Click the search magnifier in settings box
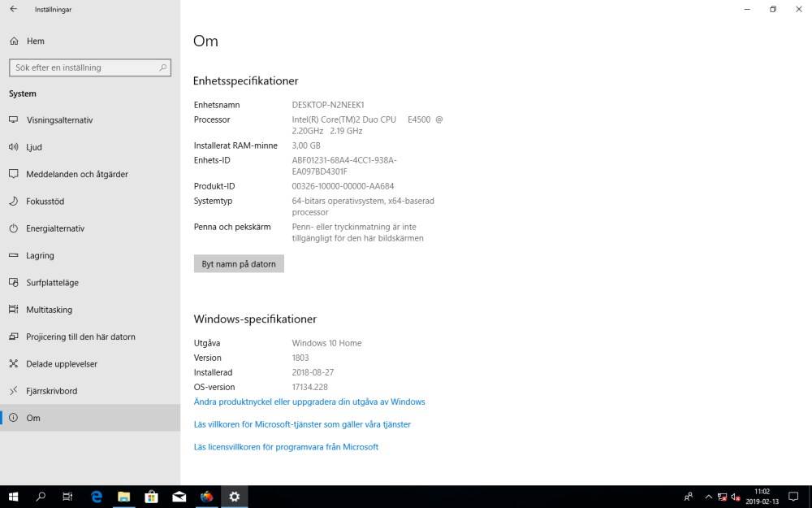 [x=162, y=67]
